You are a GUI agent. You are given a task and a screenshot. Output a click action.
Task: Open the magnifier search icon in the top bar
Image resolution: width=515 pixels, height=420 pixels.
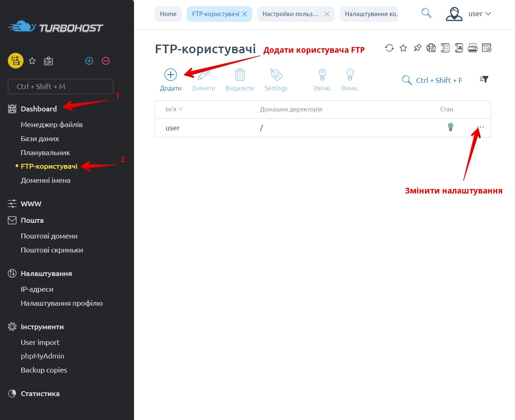[426, 13]
